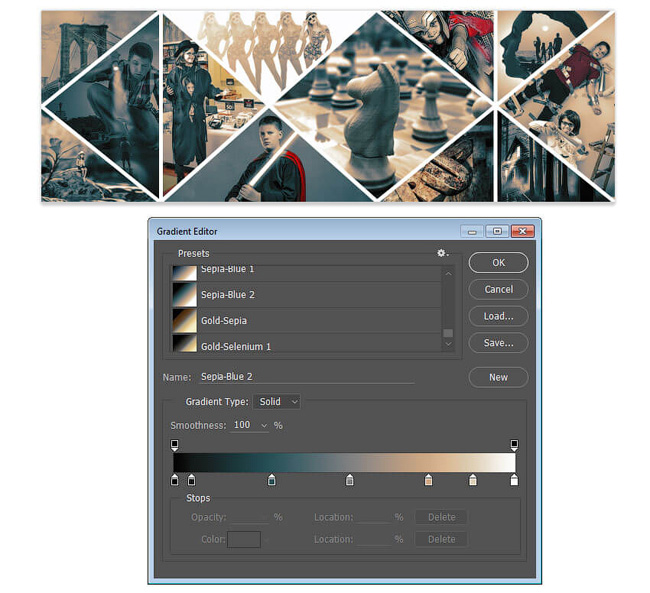Click the color Location field
The image size is (650, 593).
(373, 539)
